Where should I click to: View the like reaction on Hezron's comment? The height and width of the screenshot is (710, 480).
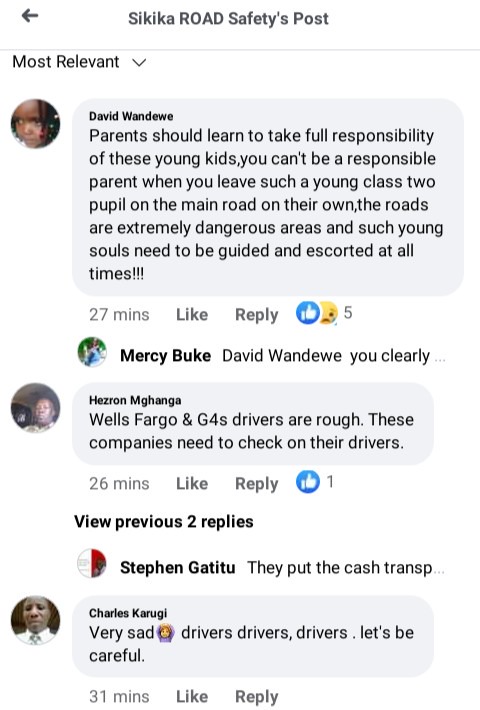click(315, 482)
